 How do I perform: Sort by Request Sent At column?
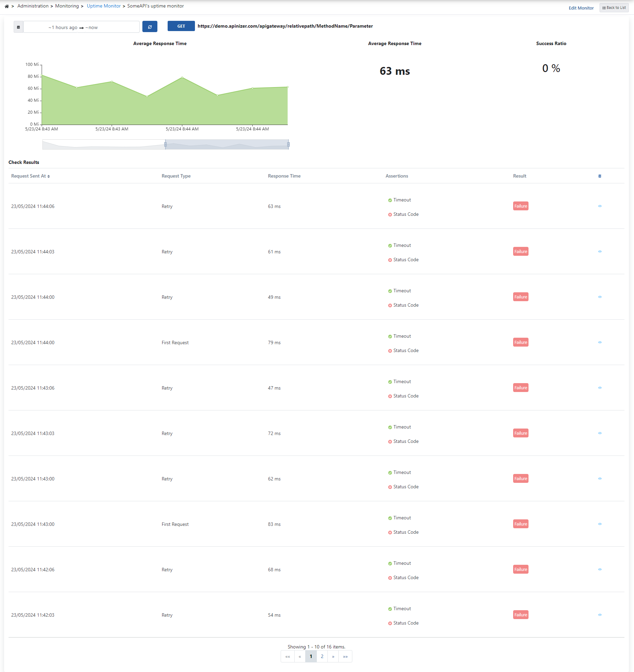tap(30, 176)
